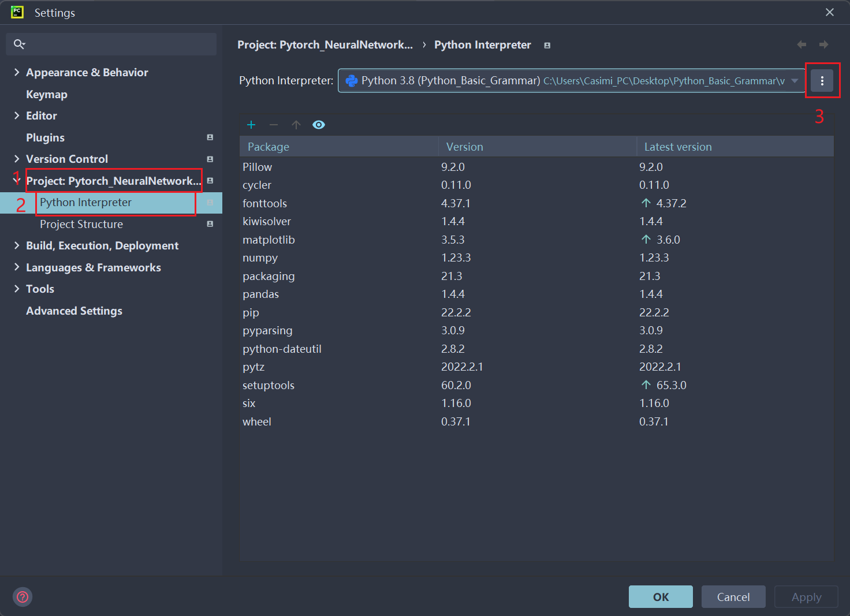The height and width of the screenshot is (616, 850).
Task: Sort by the Version column header
Action: pyautogui.click(x=538, y=147)
